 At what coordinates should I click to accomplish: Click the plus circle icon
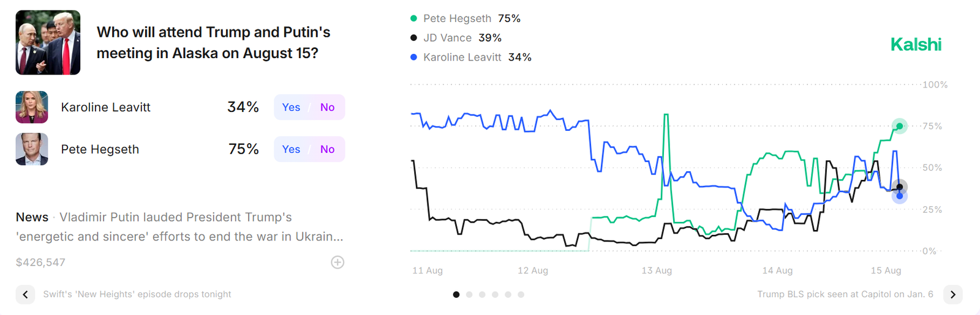click(337, 262)
